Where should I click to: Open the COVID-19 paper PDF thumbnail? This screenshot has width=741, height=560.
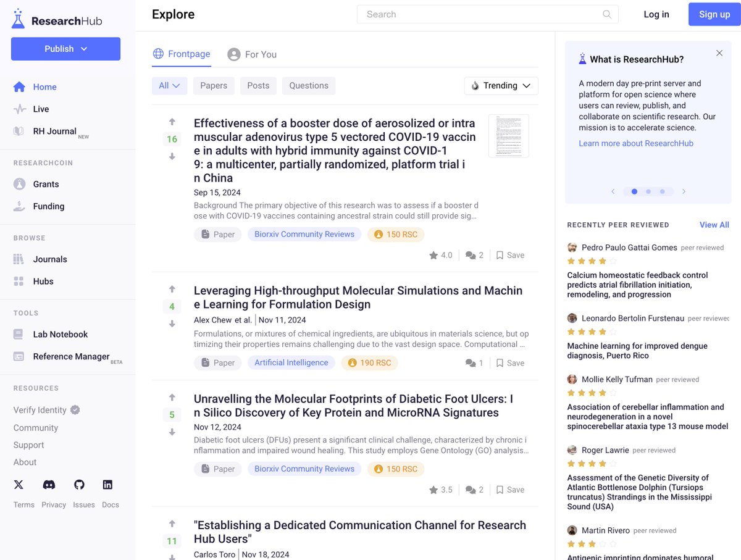point(508,136)
